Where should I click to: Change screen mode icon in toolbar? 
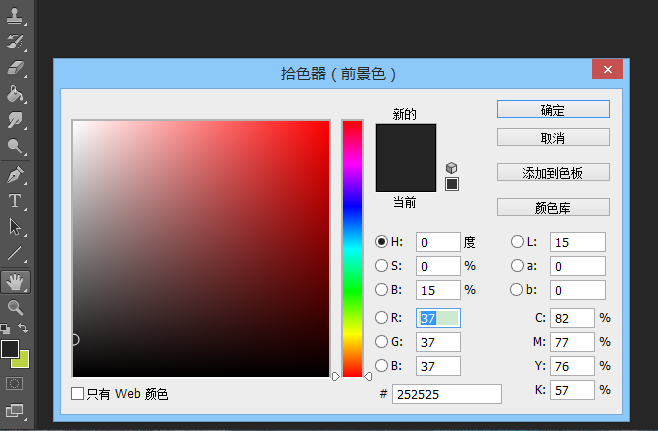tap(15, 410)
